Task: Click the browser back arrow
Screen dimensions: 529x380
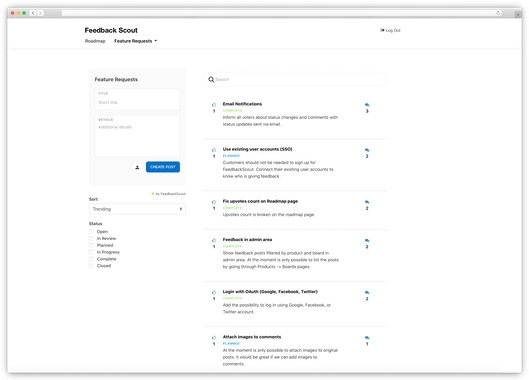Action: click(33, 13)
